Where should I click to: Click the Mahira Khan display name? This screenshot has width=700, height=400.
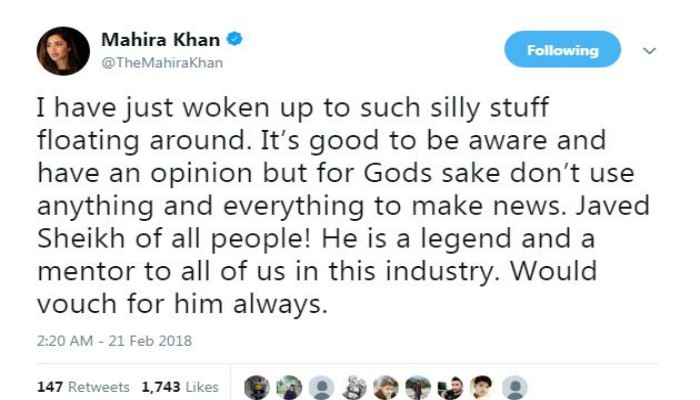(x=158, y=40)
